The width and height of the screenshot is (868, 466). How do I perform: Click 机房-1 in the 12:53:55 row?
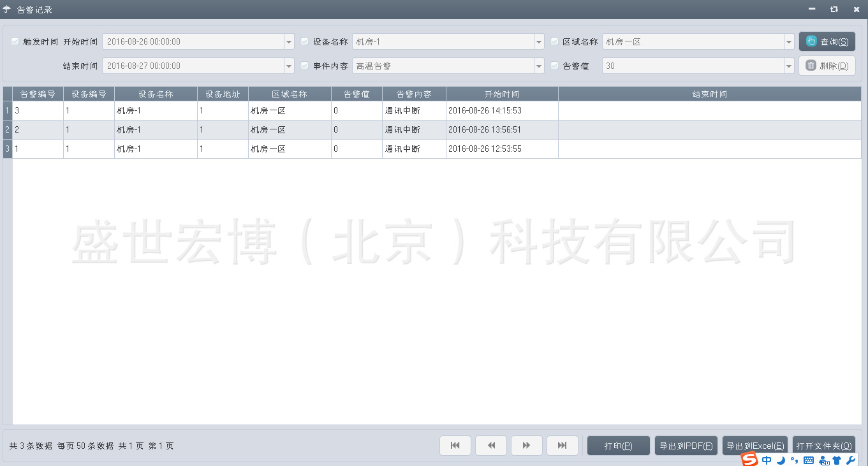(x=156, y=149)
